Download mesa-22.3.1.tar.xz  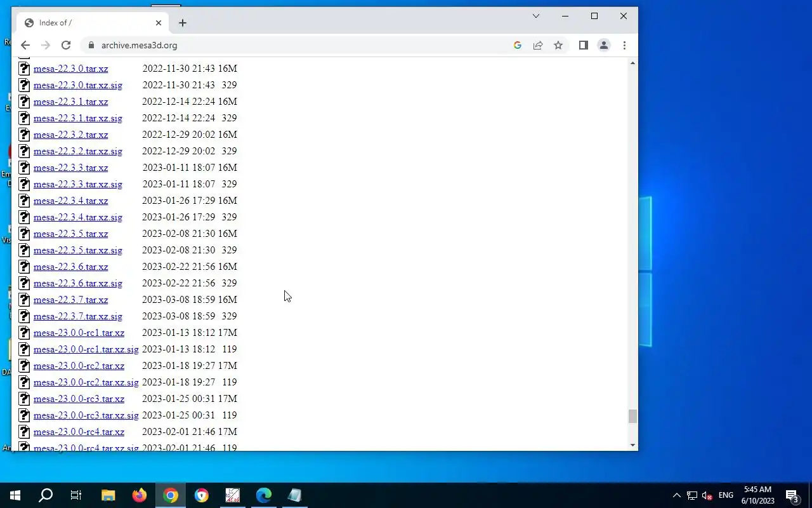point(70,102)
